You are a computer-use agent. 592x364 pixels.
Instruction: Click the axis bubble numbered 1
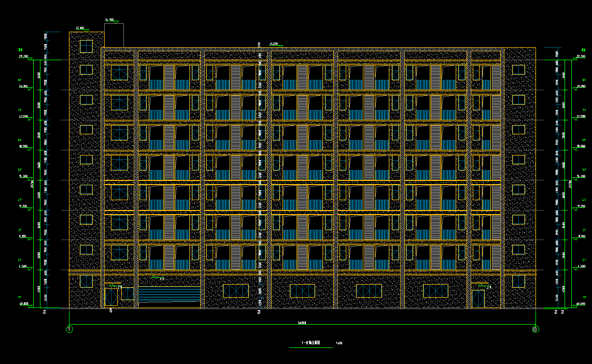tap(69, 329)
